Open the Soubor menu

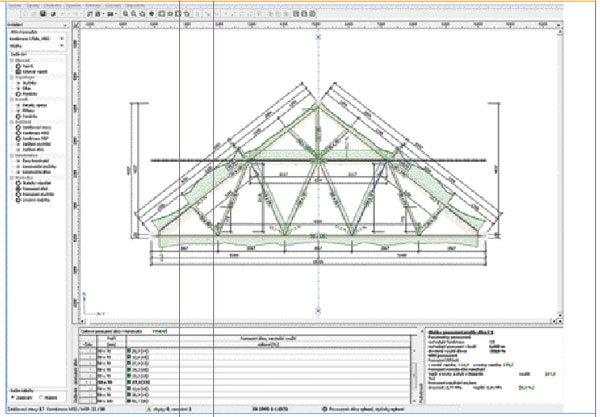click(x=10, y=4)
